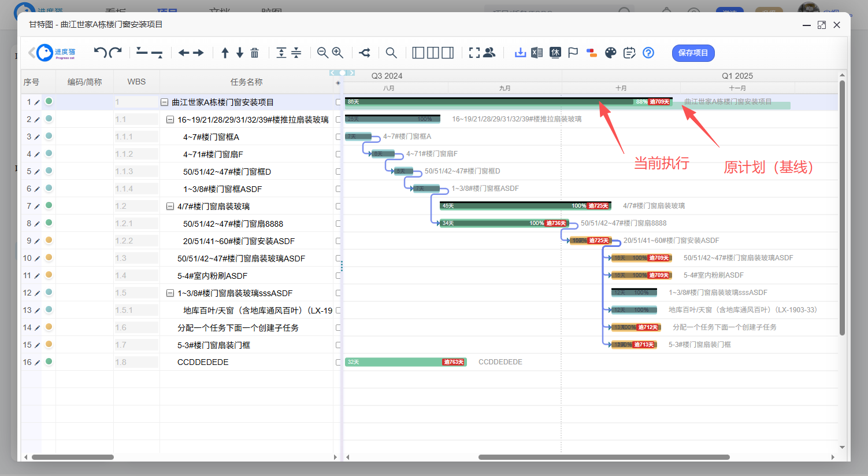Go back using the arrow beside 进度猫 logo
The image size is (868, 476).
coord(31,53)
